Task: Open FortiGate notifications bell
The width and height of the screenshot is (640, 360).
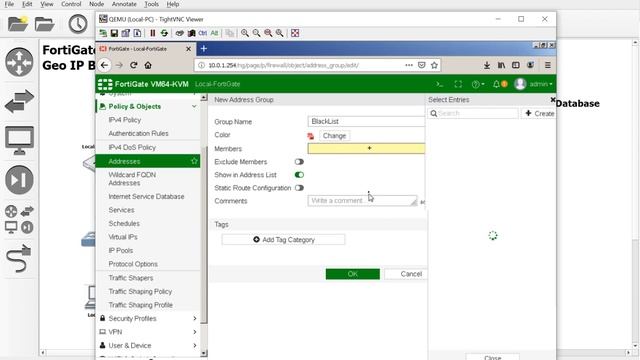Action: (496, 84)
